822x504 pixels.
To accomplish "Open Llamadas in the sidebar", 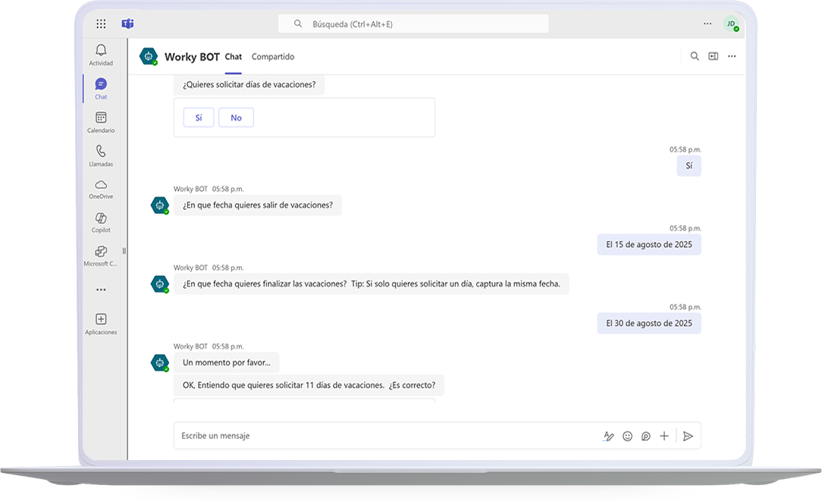I will tap(101, 155).
